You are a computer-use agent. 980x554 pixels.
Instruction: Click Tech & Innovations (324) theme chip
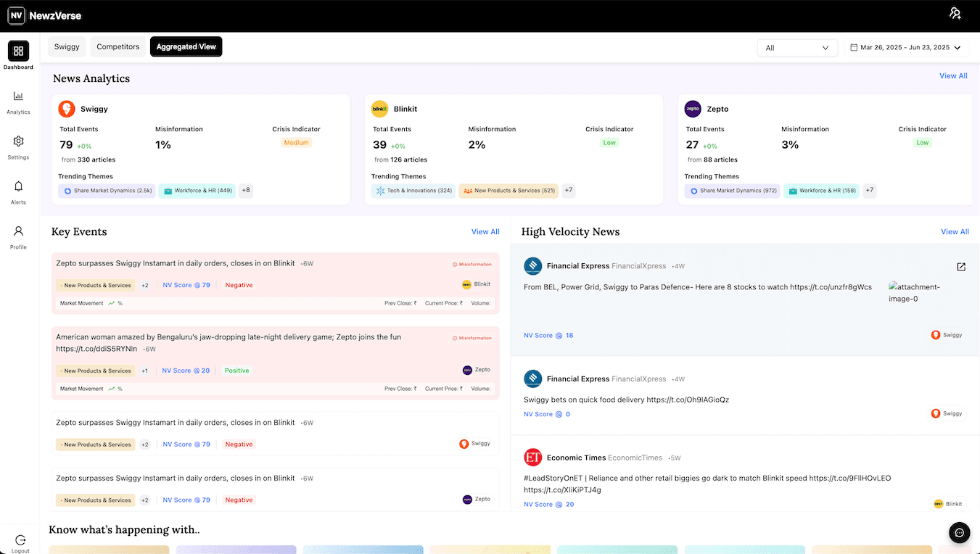pos(413,191)
